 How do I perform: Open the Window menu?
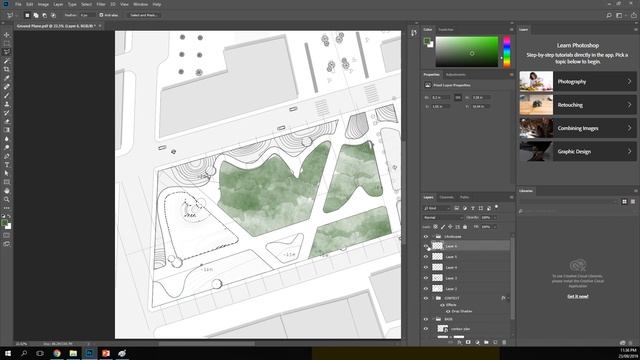point(140,4)
